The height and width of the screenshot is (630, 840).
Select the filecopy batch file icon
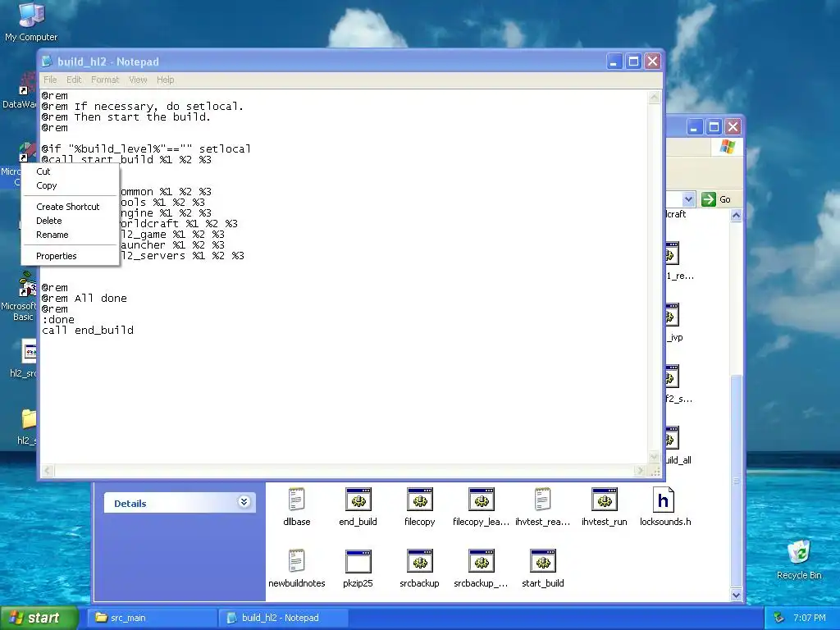click(419, 507)
